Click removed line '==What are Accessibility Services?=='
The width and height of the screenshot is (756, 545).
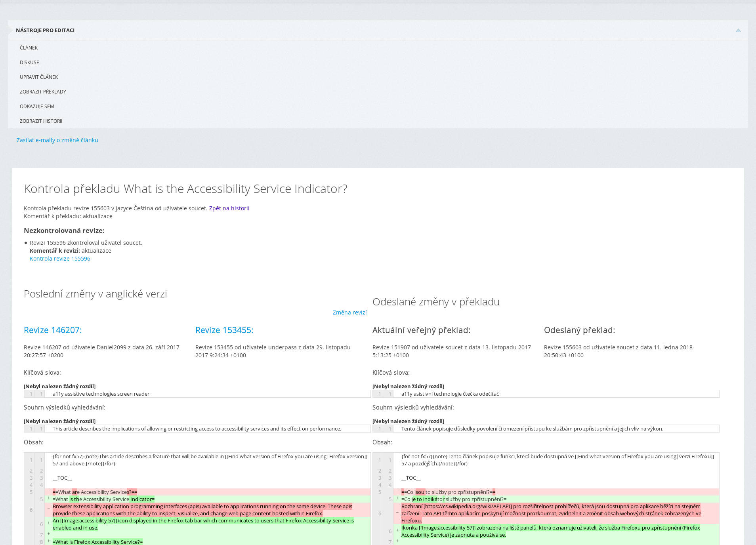95,492
